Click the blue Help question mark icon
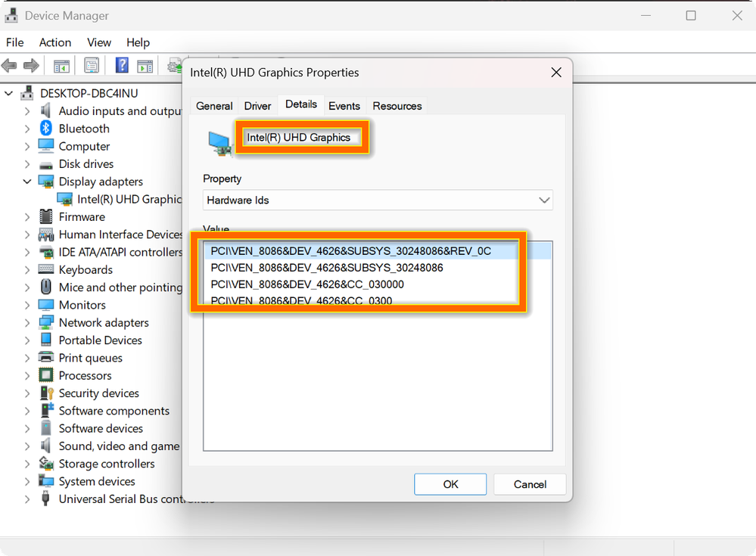This screenshot has width=756, height=556. (122, 65)
